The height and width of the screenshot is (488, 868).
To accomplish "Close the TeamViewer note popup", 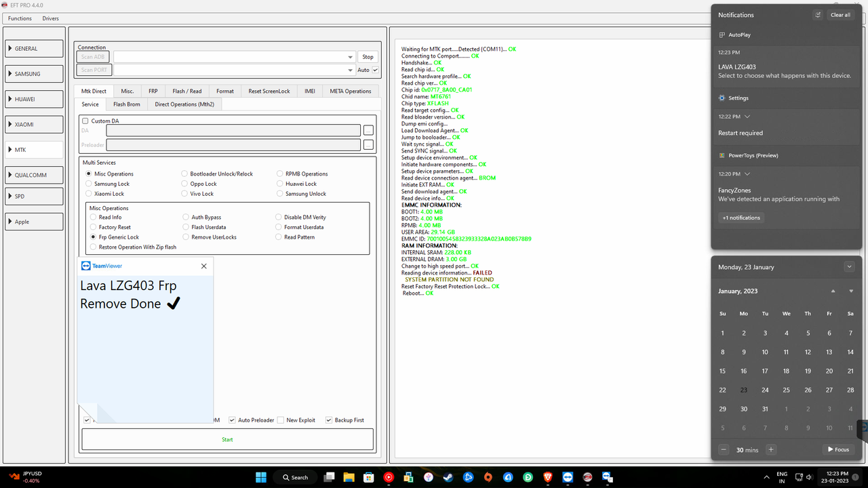I will click(x=204, y=266).
